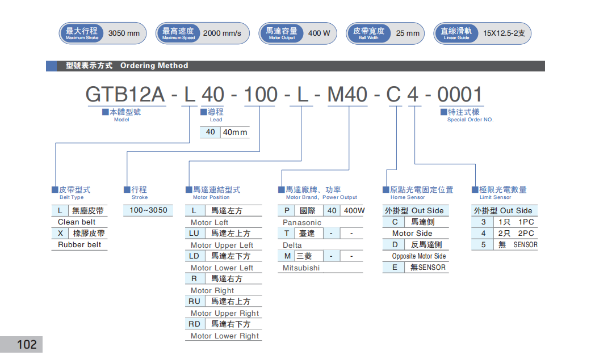Select the Maximum Speed badge label
The height and width of the screenshot is (364, 591).
tap(178, 33)
